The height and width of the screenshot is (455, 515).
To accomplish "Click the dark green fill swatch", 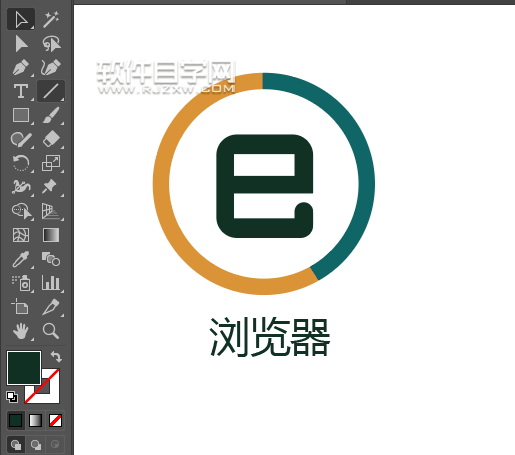I will click(24, 368).
